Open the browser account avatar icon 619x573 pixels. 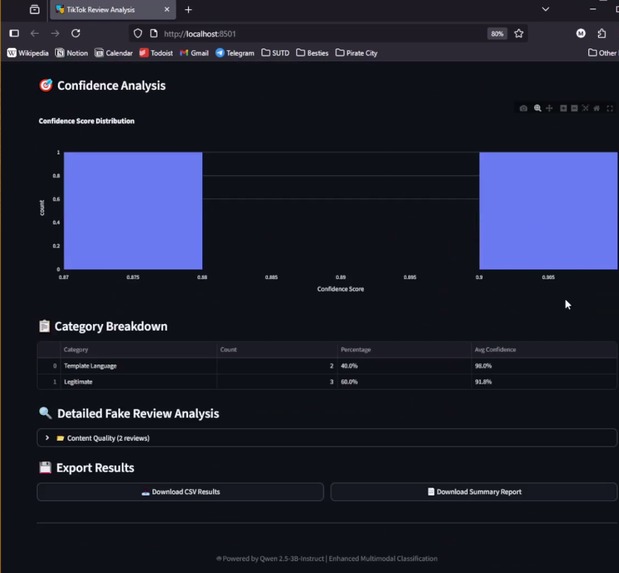pos(581,34)
